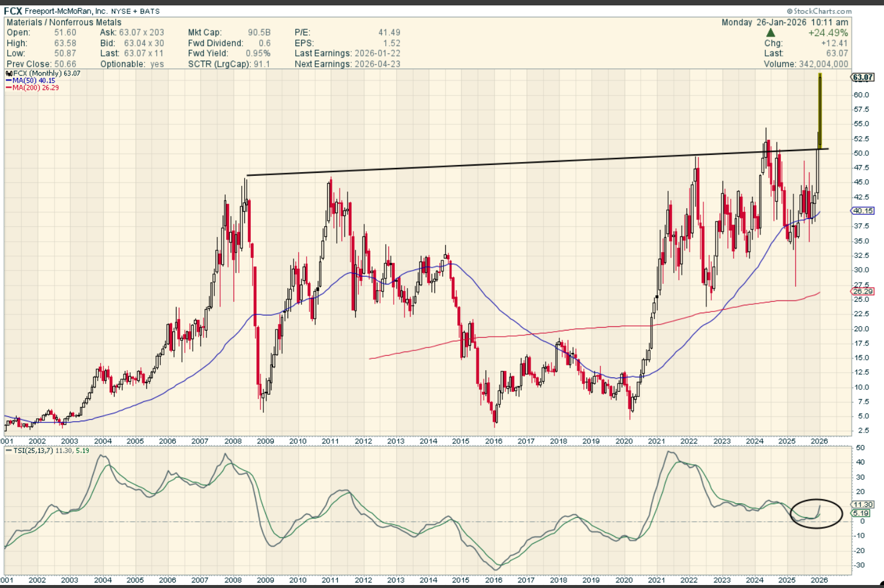This screenshot has width=884, height=588.
Task: Click the 11.30 TSI value axis flag
Action: [862, 505]
